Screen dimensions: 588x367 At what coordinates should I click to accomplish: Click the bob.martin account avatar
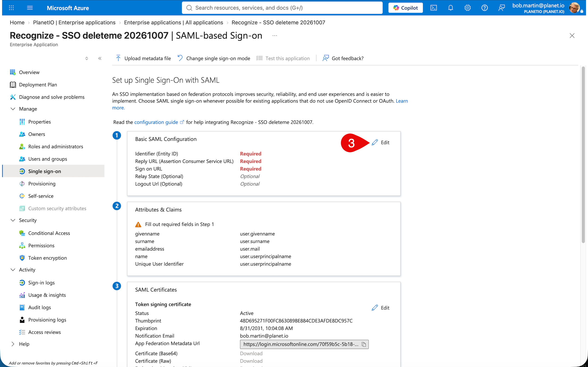tap(575, 8)
